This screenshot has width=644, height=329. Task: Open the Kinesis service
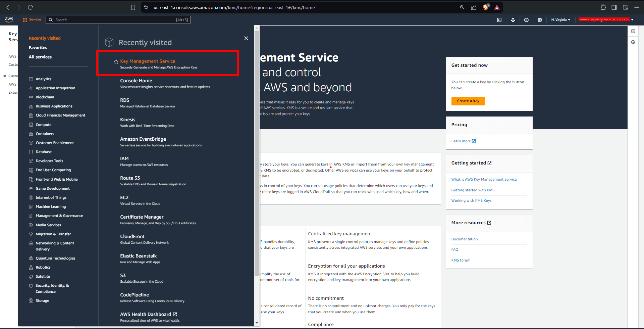pyautogui.click(x=128, y=120)
